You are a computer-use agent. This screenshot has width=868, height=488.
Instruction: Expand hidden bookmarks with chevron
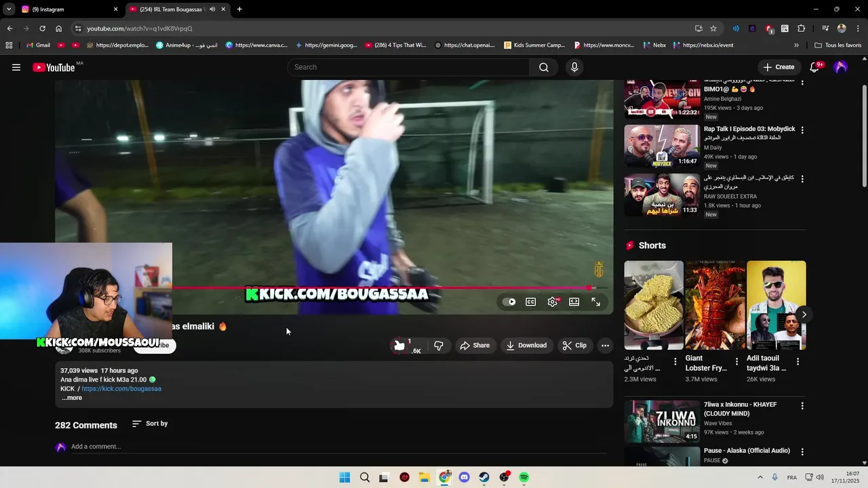[x=796, y=45]
